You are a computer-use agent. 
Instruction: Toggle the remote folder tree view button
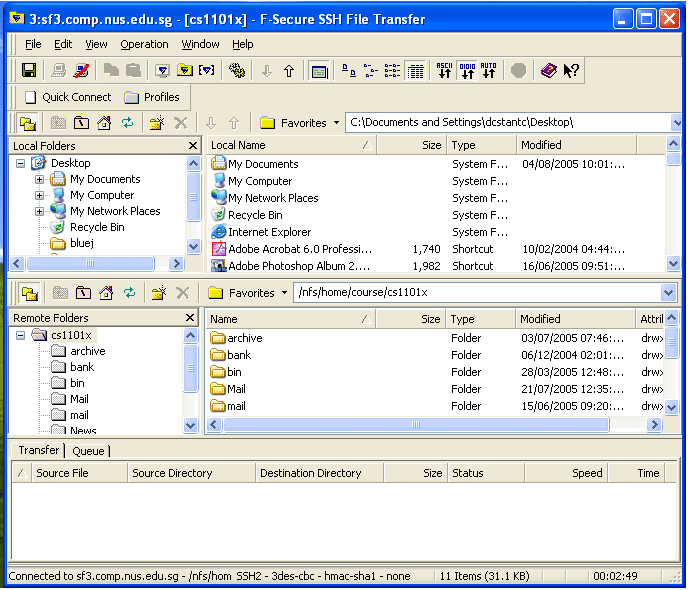[x=29, y=293]
